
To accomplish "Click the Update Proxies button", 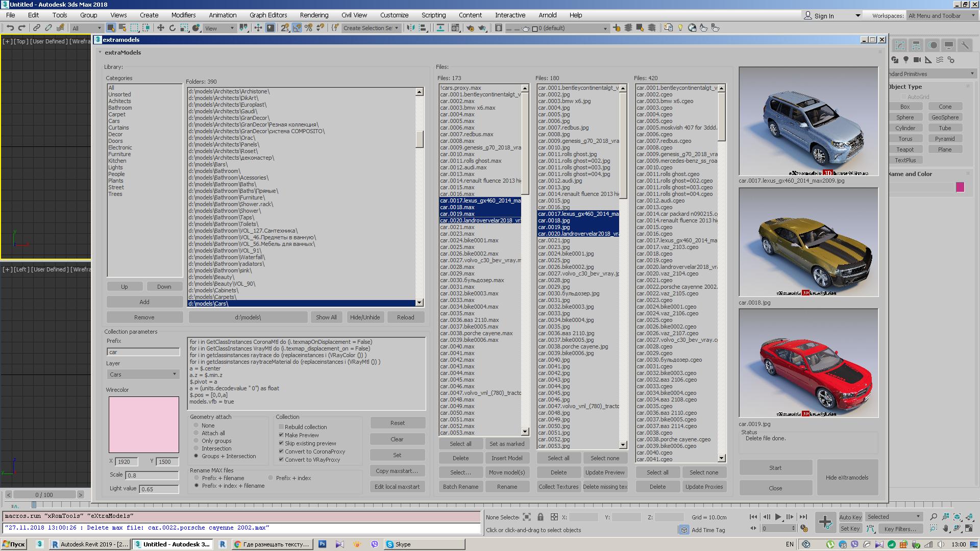I will (704, 487).
